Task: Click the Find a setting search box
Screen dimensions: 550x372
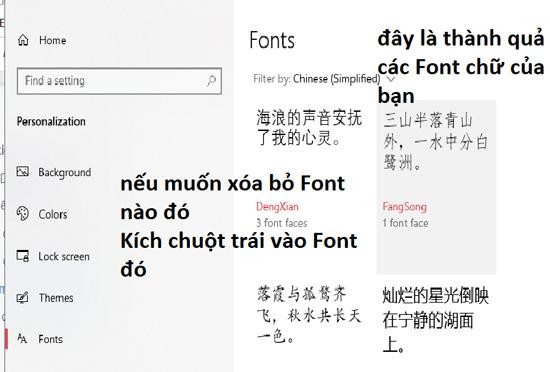Action: tap(119, 81)
